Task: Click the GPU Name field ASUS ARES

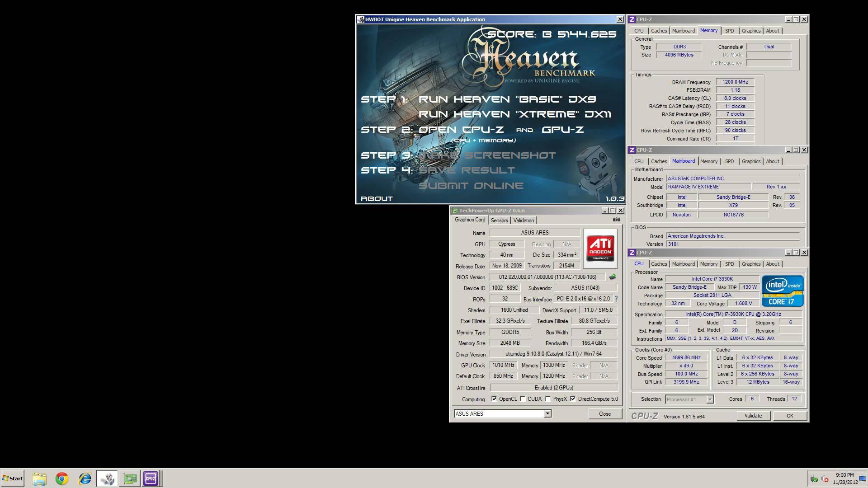Action: coord(535,233)
